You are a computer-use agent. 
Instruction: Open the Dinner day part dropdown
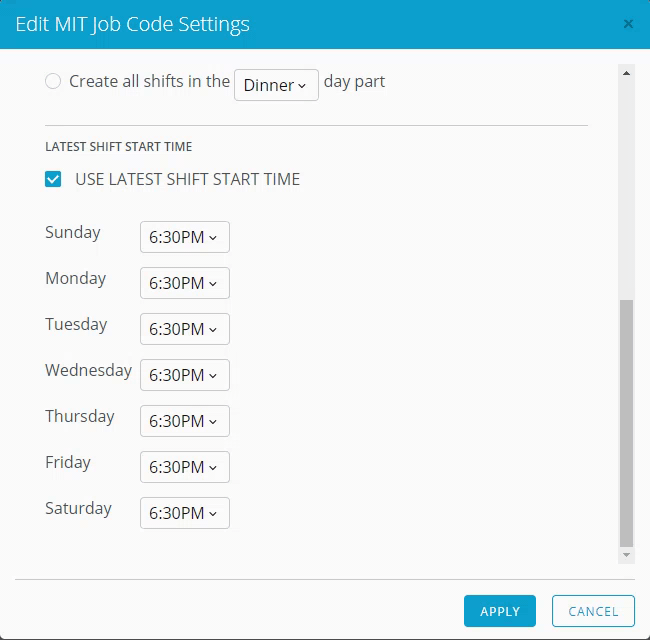coord(276,85)
